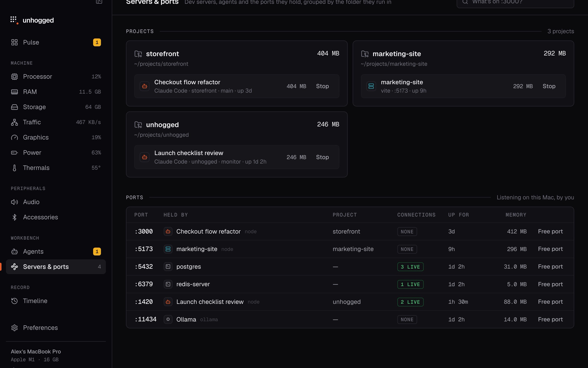The height and width of the screenshot is (368, 588).
Task: Click the Thermals thermometer icon
Action: (14, 168)
